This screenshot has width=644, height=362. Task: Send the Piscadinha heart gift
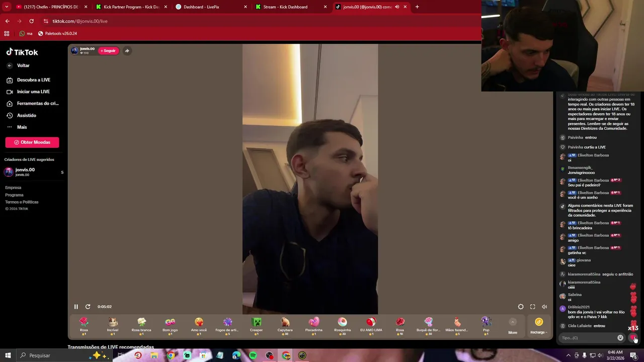313,326
